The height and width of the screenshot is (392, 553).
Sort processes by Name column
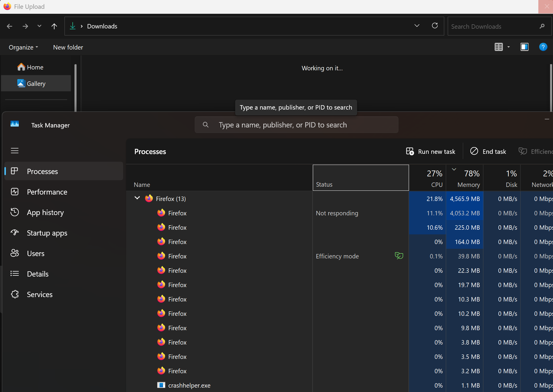(219, 178)
